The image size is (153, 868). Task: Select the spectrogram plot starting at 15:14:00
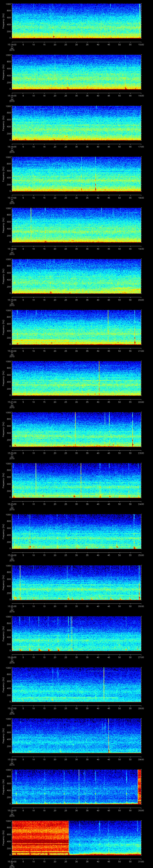click(x=76, y=21)
